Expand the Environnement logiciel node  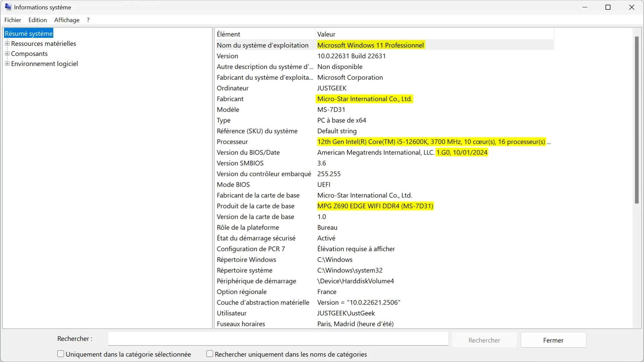[7, 64]
